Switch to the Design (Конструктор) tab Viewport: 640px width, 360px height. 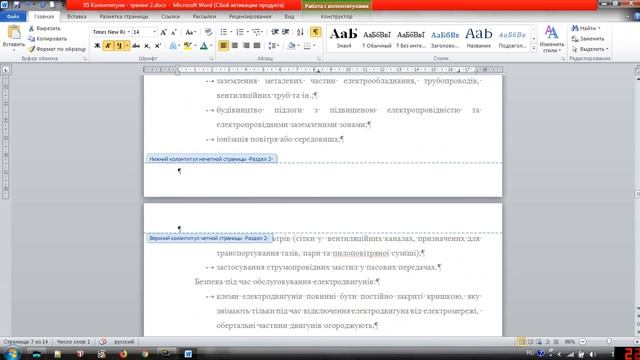pyautogui.click(x=336, y=16)
